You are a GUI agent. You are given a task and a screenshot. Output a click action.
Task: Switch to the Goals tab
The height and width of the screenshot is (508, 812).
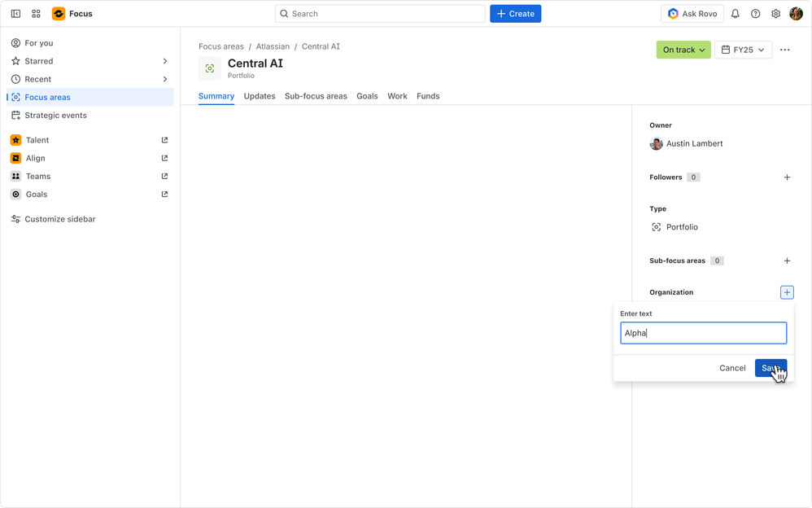pos(367,96)
